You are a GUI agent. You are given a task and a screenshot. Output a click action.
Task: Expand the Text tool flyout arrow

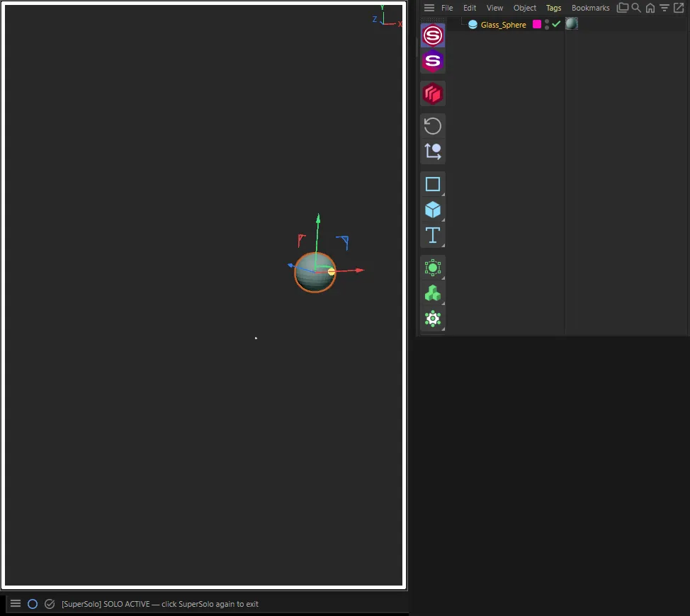[443, 246]
